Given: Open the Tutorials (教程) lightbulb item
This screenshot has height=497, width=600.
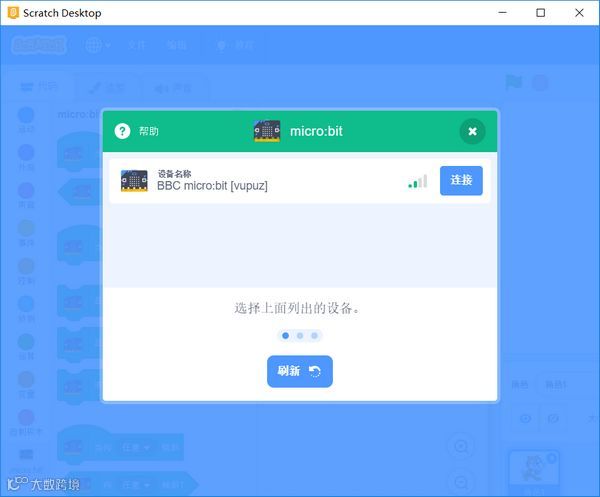Looking at the screenshot, I should 235,46.
